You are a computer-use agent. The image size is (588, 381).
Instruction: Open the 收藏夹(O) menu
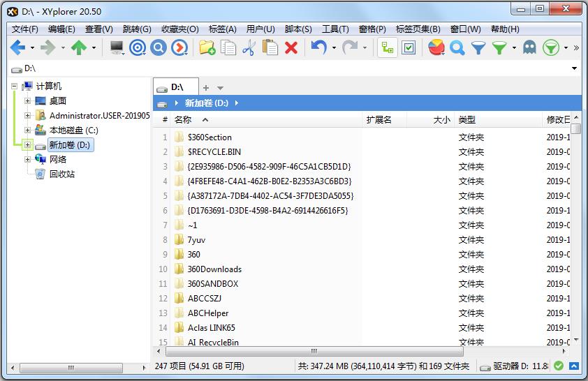pyautogui.click(x=180, y=29)
